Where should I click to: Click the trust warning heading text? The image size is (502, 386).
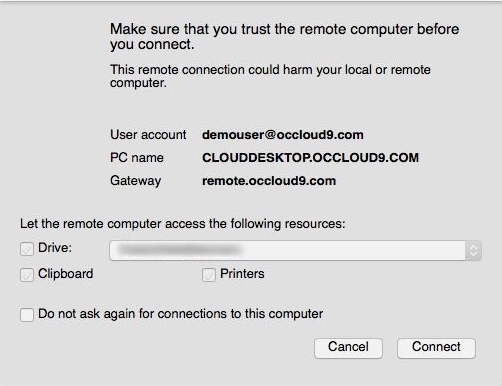(x=284, y=37)
